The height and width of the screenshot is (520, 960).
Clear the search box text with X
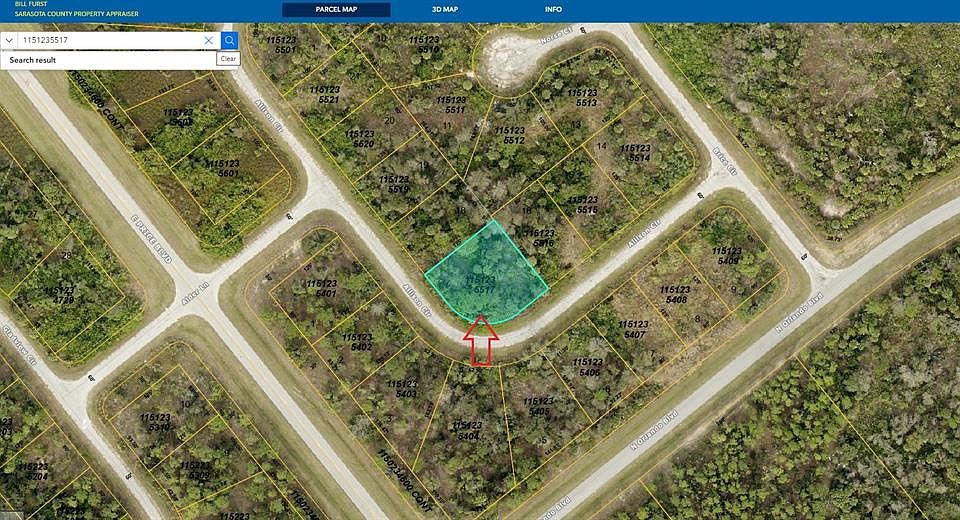click(208, 40)
